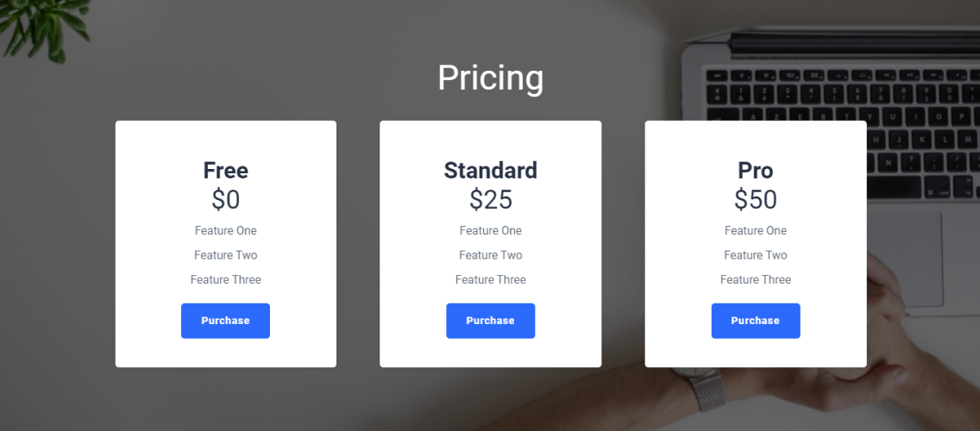The height and width of the screenshot is (431, 980).
Task: Click the Standard plan title
Action: pos(491,170)
